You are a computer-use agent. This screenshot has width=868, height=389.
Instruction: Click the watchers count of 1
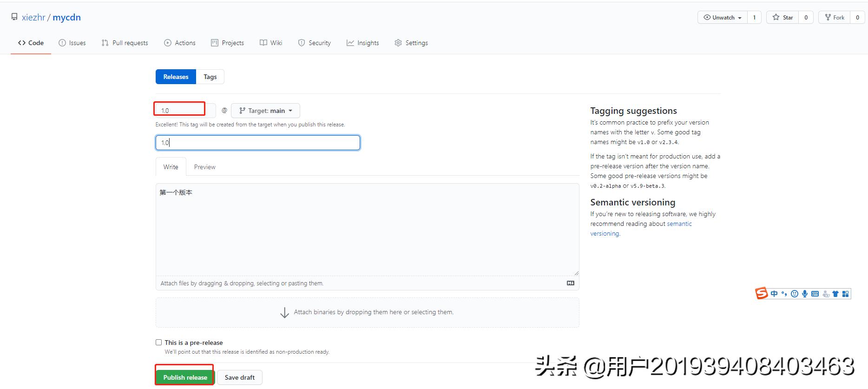coord(754,17)
